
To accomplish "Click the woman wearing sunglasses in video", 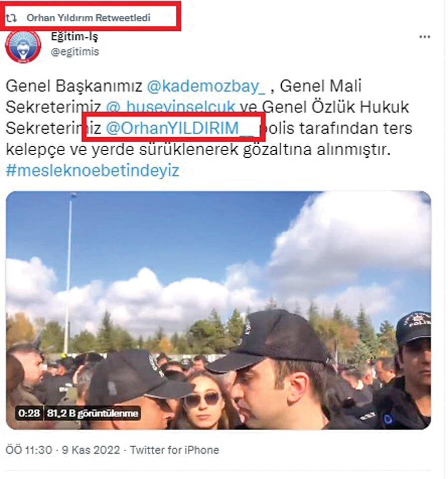I will click(x=203, y=400).
